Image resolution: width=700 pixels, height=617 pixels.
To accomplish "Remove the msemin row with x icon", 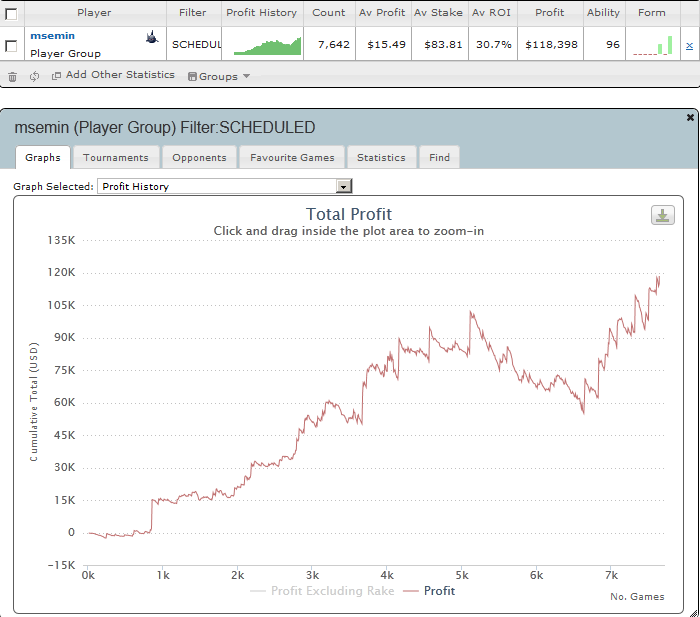I will [689, 46].
